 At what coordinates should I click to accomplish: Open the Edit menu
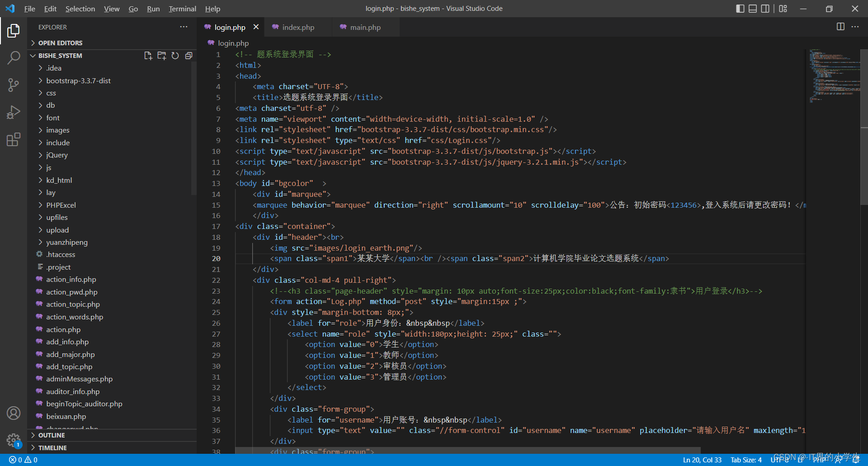tap(50, 9)
